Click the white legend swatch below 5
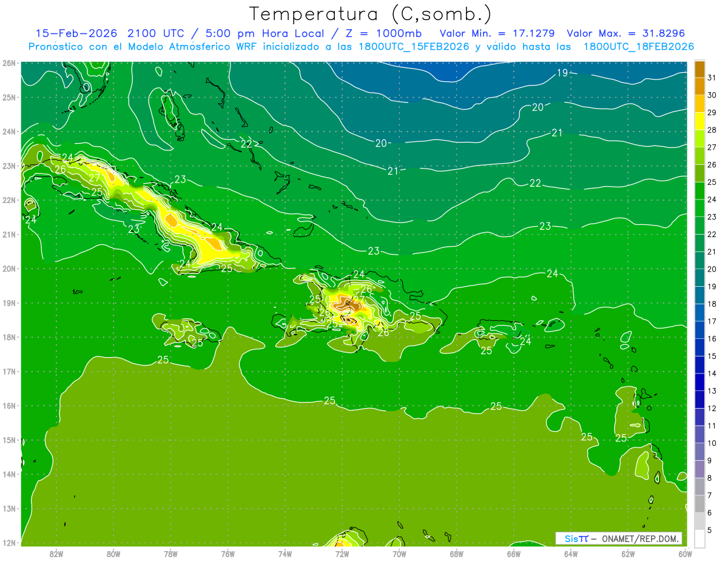Viewport: 728px width, 562px height. pyautogui.click(x=699, y=538)
